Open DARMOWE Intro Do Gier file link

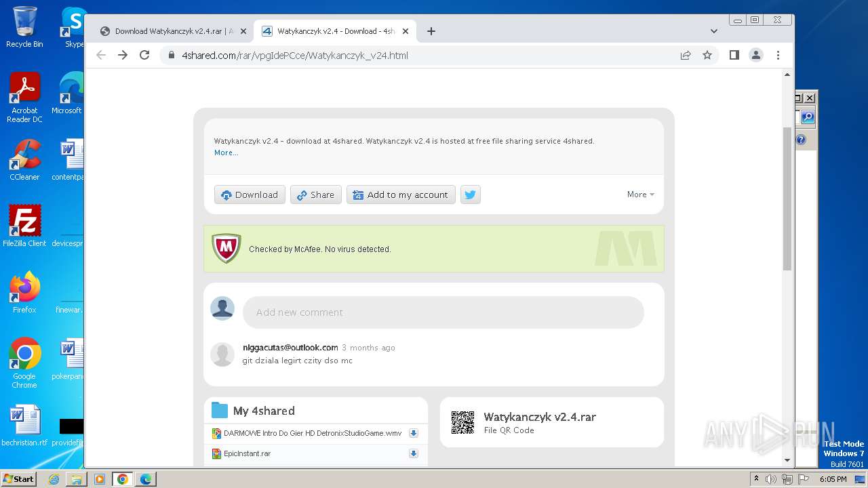[x=313, y=433]
